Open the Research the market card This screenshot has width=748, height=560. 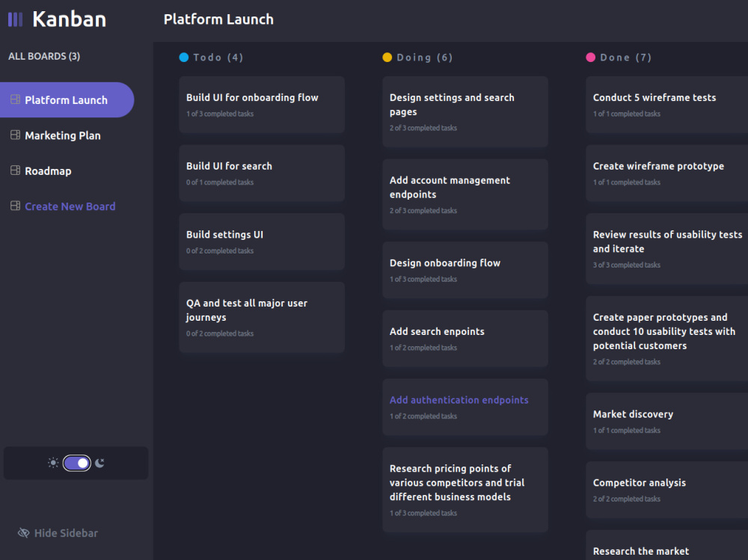[x=667, y=545]
